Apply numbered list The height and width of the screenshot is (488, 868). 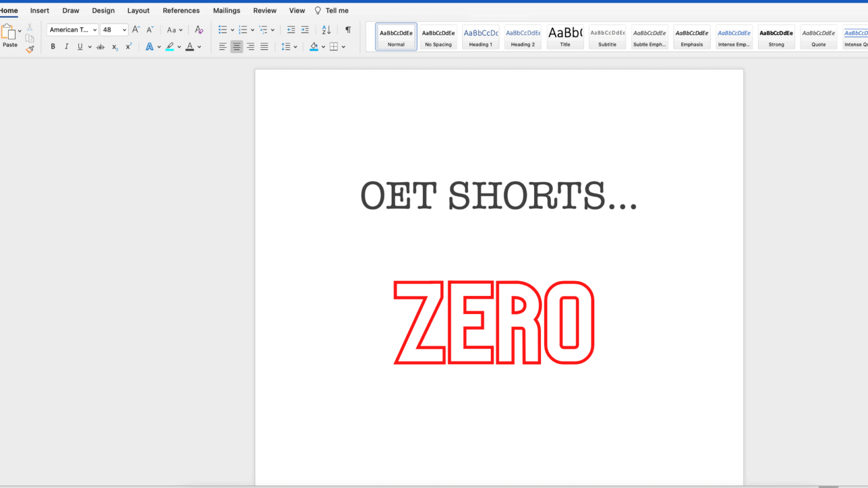[x=242, y=29]
